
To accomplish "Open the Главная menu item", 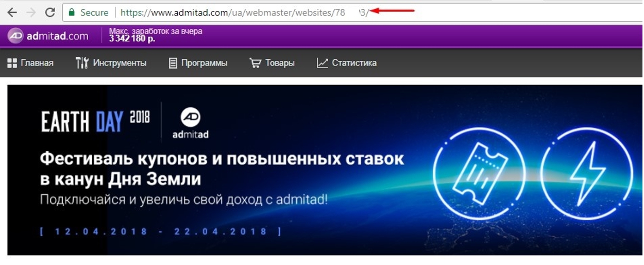I will pos(37,63).
